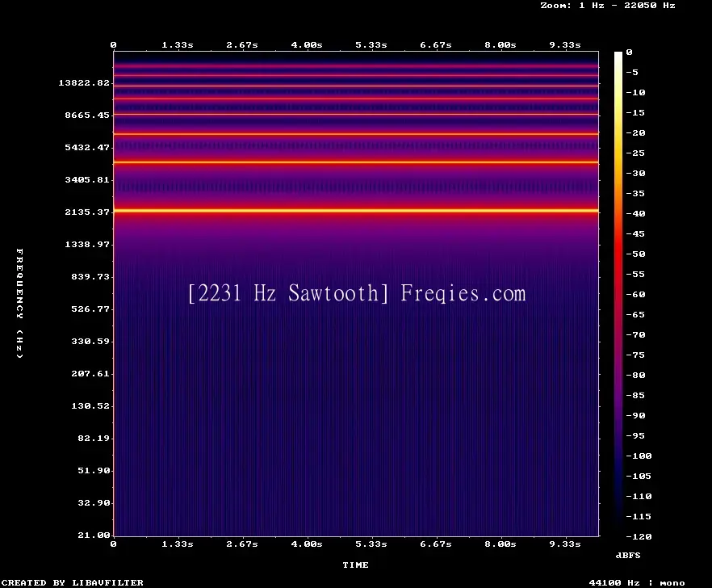The image size is (712, 588).
Task: Click the -100 dBFS scale label
Action: [639, 456]
